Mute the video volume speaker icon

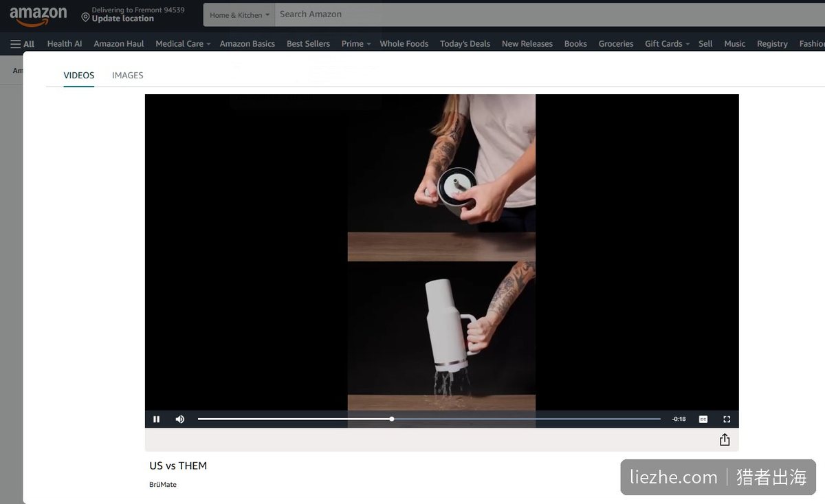(180, 419)
